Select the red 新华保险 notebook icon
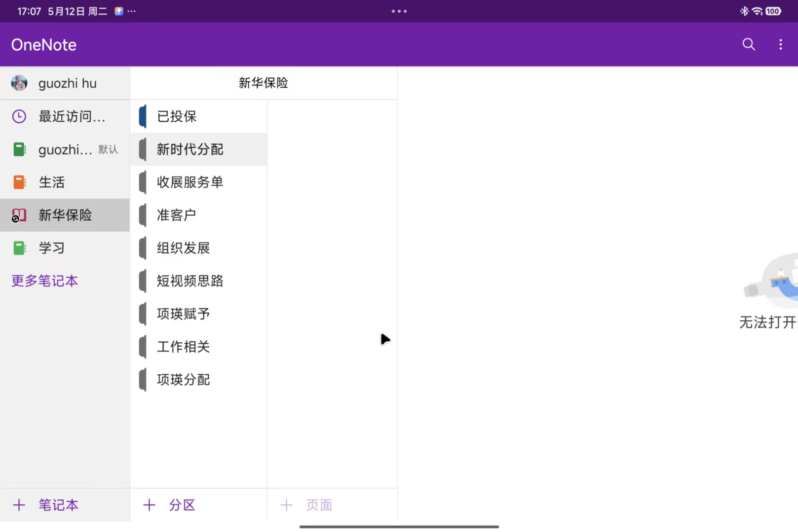The image size is (798, 532). click(19, 215)
